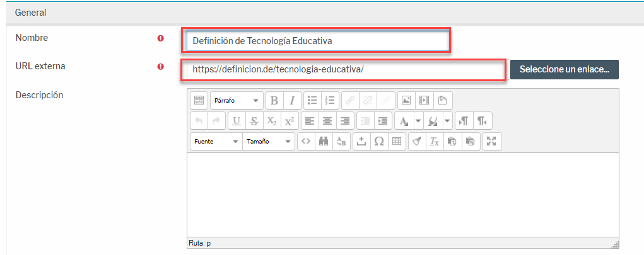The image size is (644, 255).
Task: Edit HTML source code
Action: click(305, 142)
